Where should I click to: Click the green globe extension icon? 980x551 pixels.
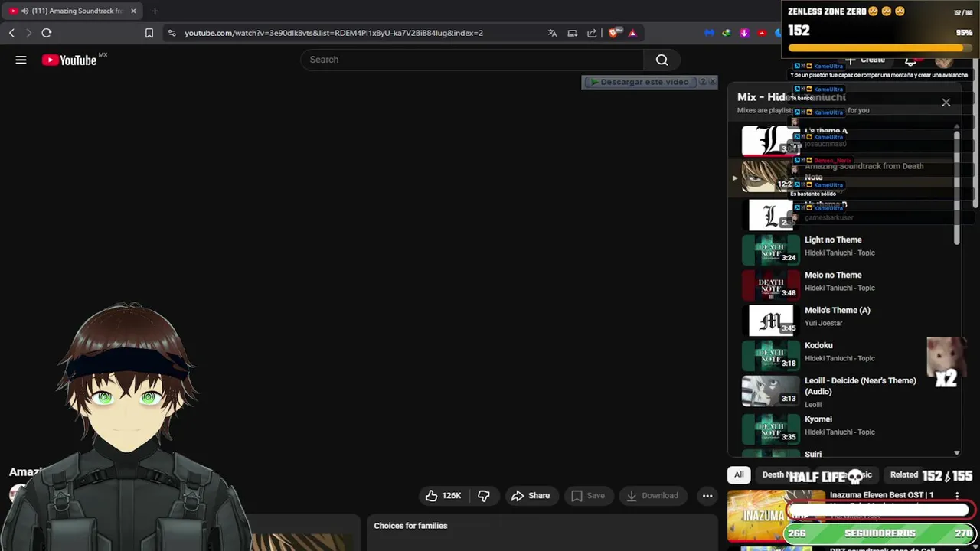pos(727,33)
